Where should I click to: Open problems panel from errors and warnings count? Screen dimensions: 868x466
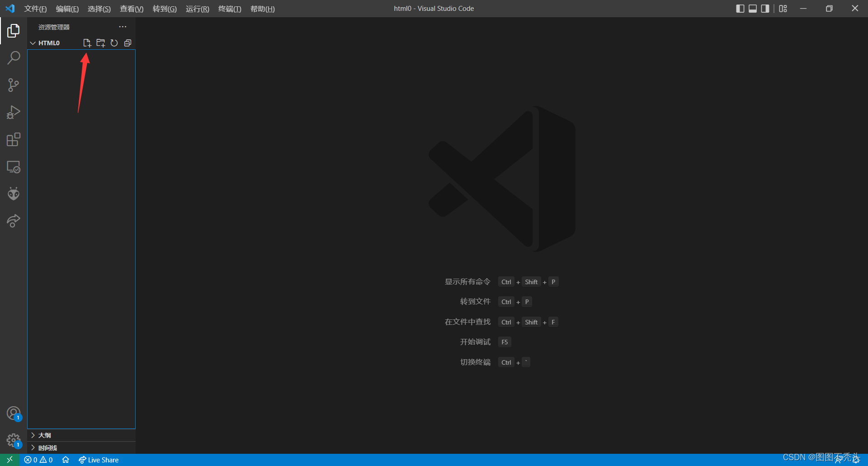pos(38,460)
